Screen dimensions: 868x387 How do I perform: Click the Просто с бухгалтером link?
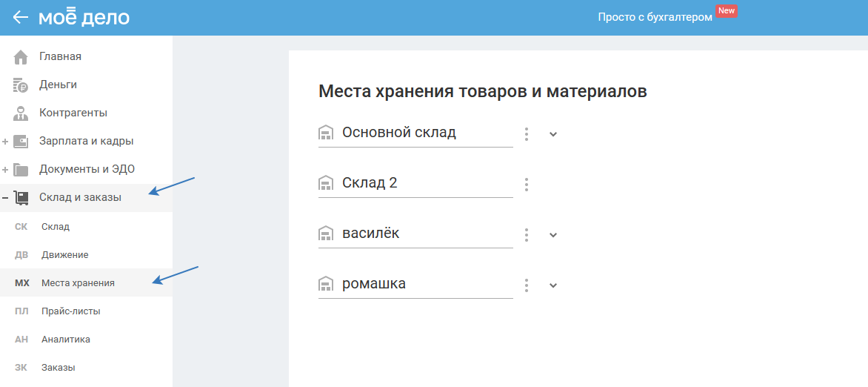point(655,16)
